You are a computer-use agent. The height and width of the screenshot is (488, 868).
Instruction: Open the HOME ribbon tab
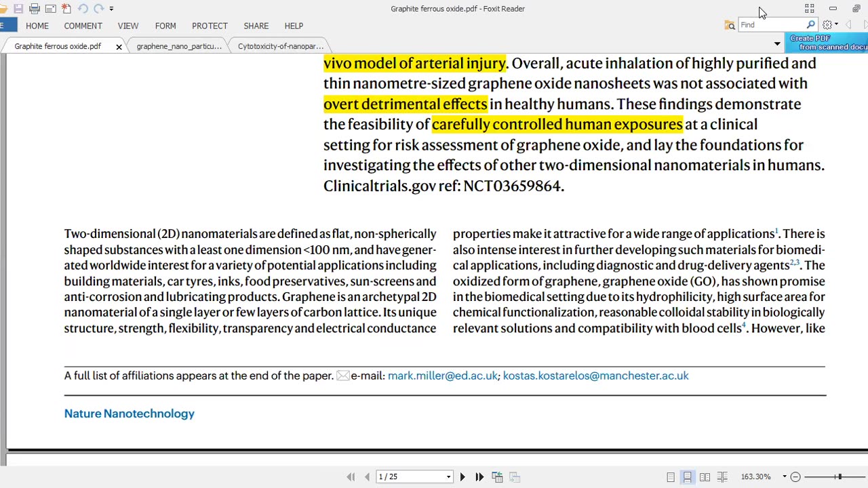coord(37,26)
